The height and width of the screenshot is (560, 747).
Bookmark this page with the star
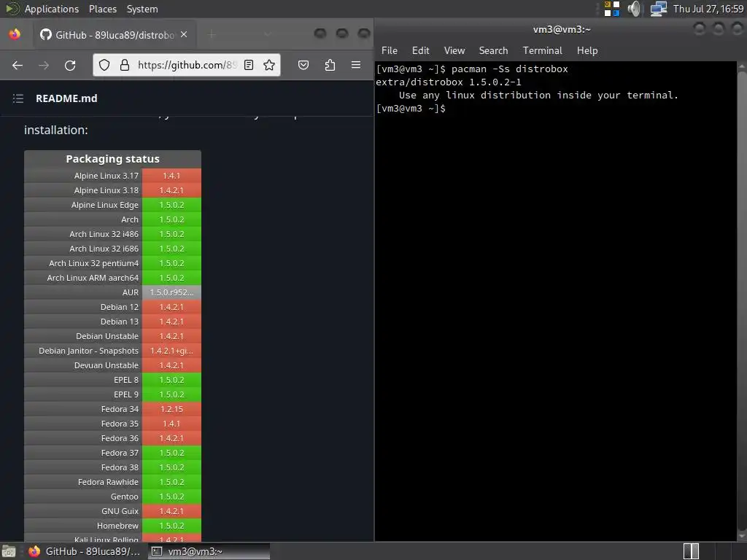tap(269, 65)
